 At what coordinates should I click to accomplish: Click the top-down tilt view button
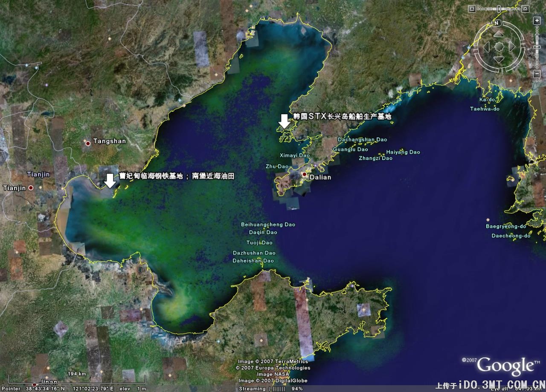coord(472,9)
